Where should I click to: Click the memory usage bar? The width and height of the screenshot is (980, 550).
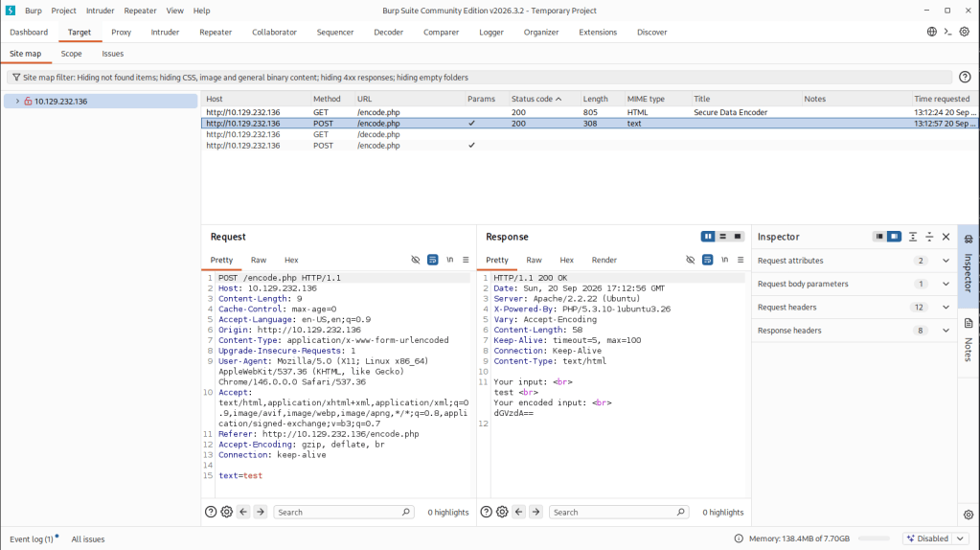click(x=874, y=539)
